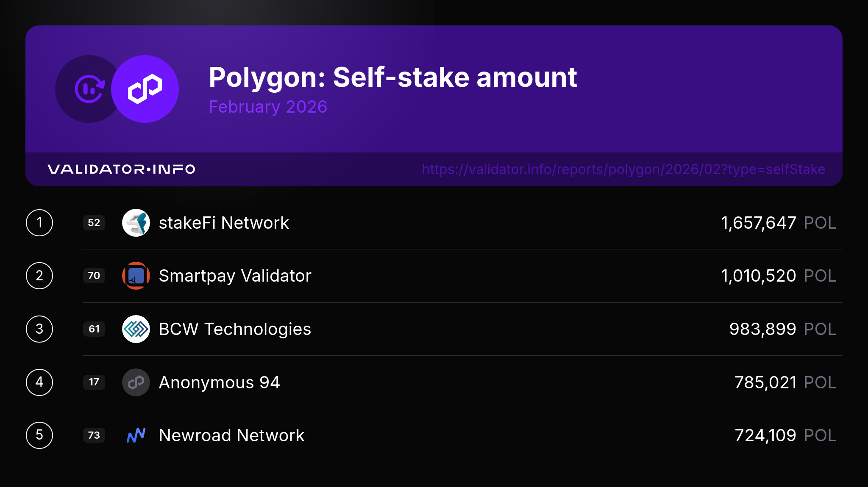Click the rank 1 circle badge

[x=39, y=223]
